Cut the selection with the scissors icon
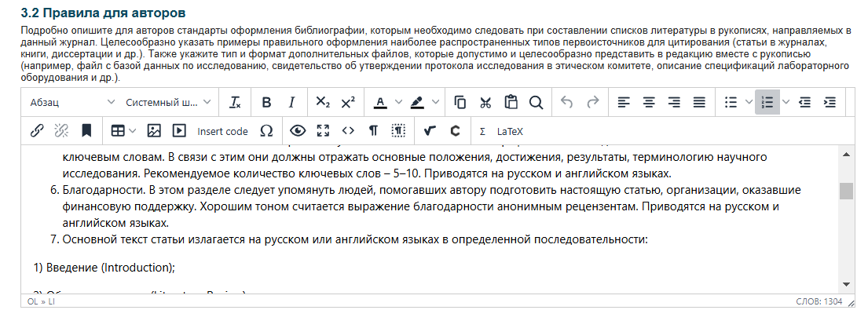Screen dimensions: 868x310 tap(485, 102)
